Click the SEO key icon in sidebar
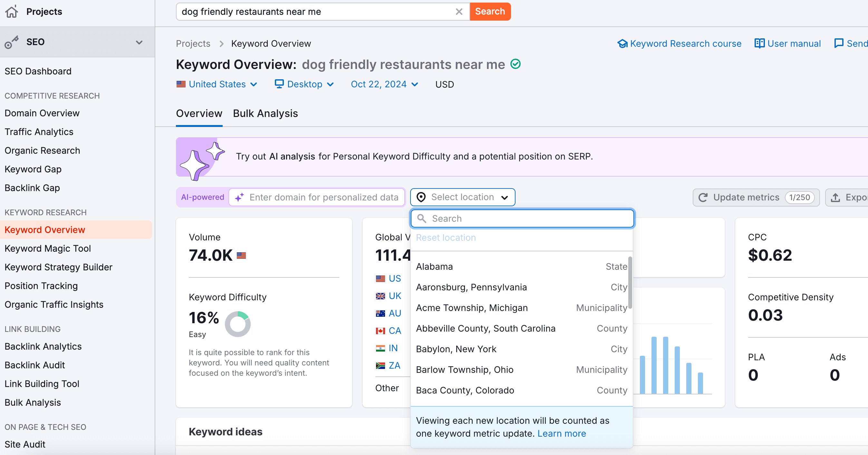868x455 pixels. tap(12, 43)
